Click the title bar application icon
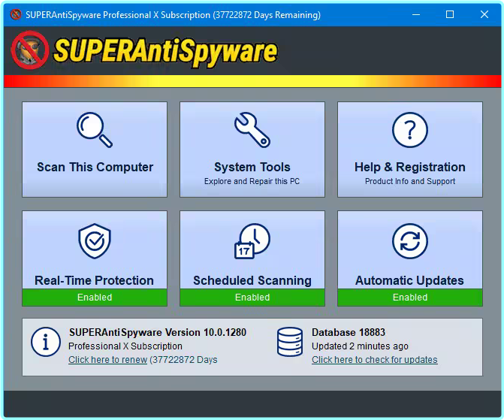The width and height of the screenshot is (504, 420). pyautogui.click(x=14, y=14)
